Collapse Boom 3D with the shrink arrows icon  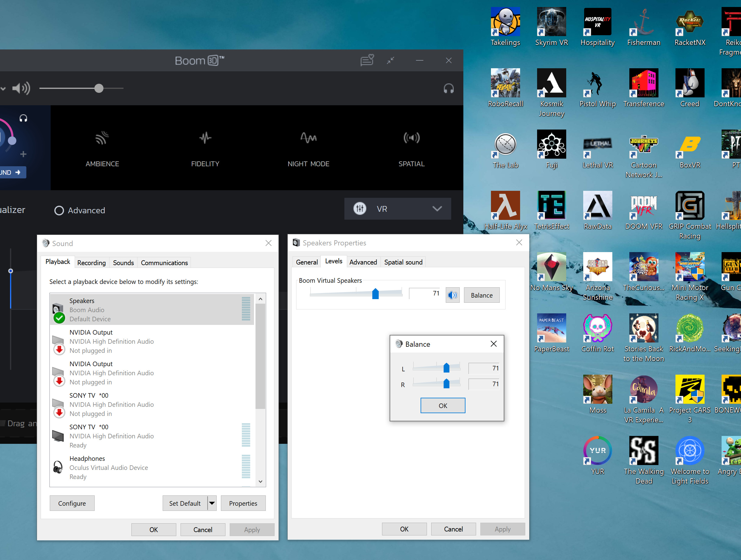pyautogui.click(x=390, y=60)
